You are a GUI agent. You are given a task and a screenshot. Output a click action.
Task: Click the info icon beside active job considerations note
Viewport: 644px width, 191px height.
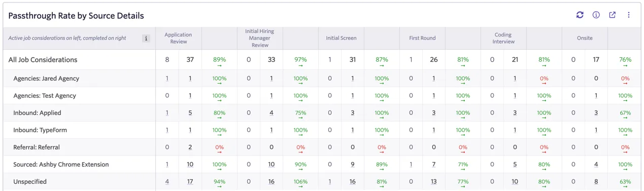tap(146, 38)
